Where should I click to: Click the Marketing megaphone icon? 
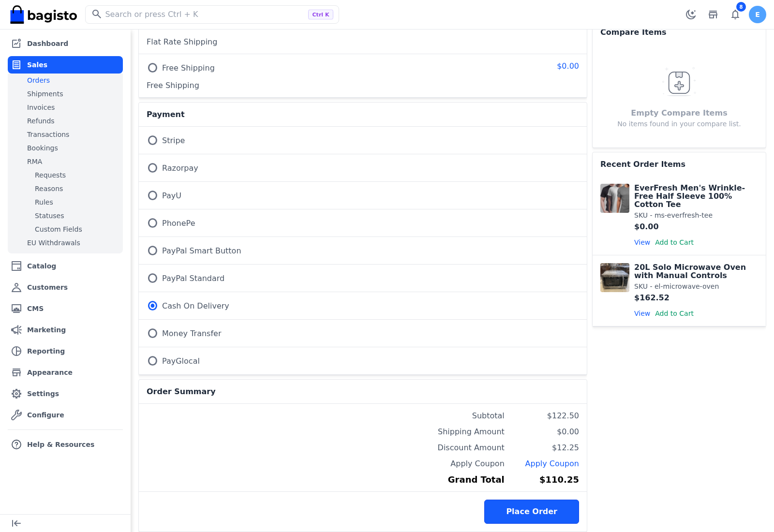(16, 330)
